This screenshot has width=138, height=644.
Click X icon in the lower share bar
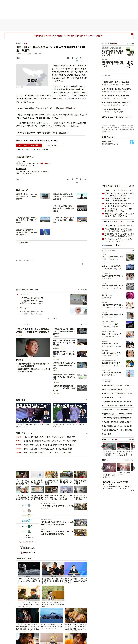(x=77, y=179)
